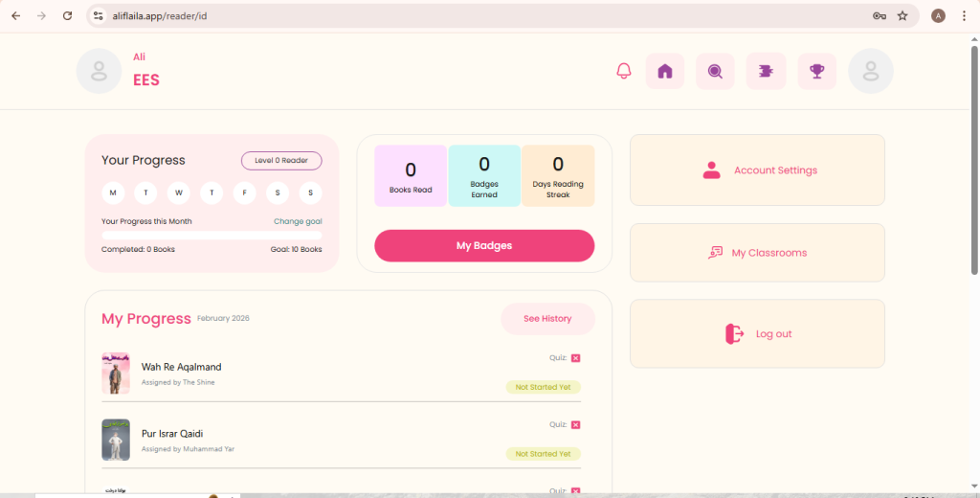Screen dimensions: 980x498
Task: Click the browser bookmark star icon
Action: coord(902,15)
